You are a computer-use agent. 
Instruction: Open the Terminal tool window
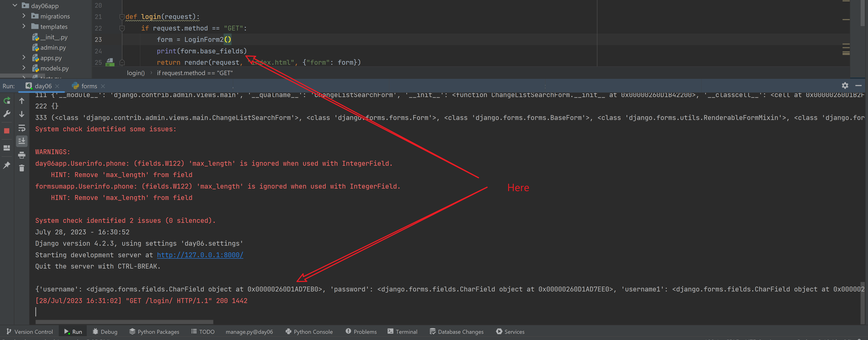[x=402, y=332]
